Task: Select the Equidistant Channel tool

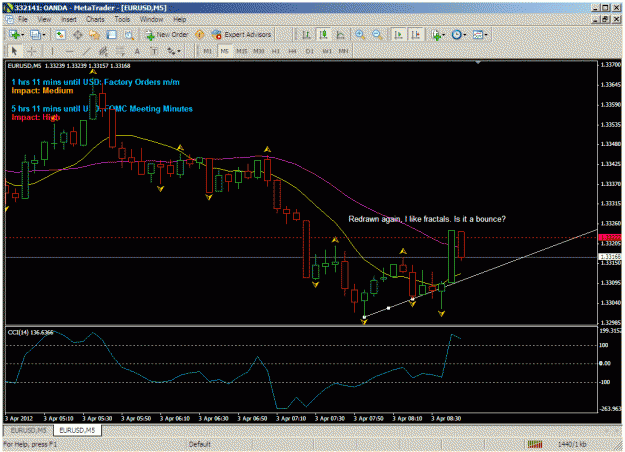Action: coord(103,51)
